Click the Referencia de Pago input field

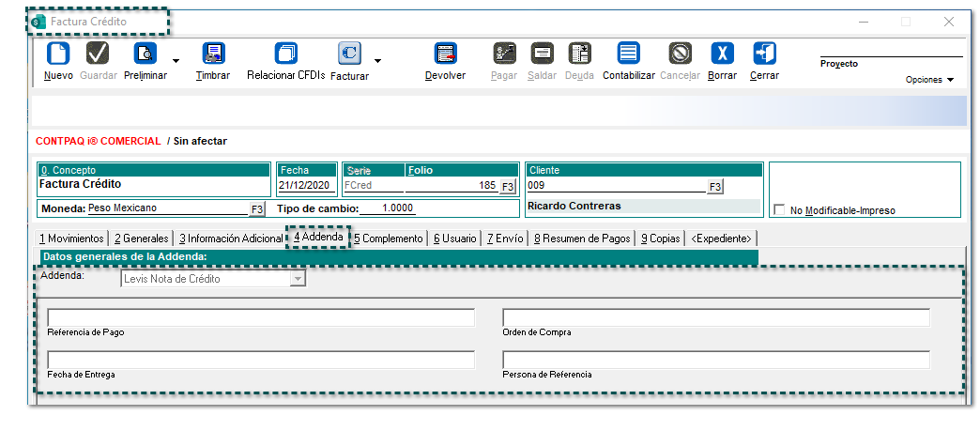[x=261, y=317]
